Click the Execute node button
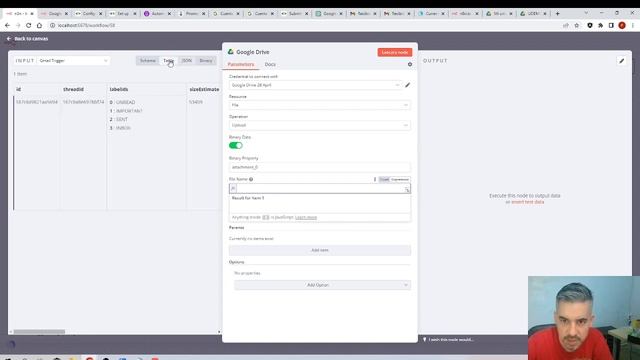640x360 pixels. tap(394, 52)
